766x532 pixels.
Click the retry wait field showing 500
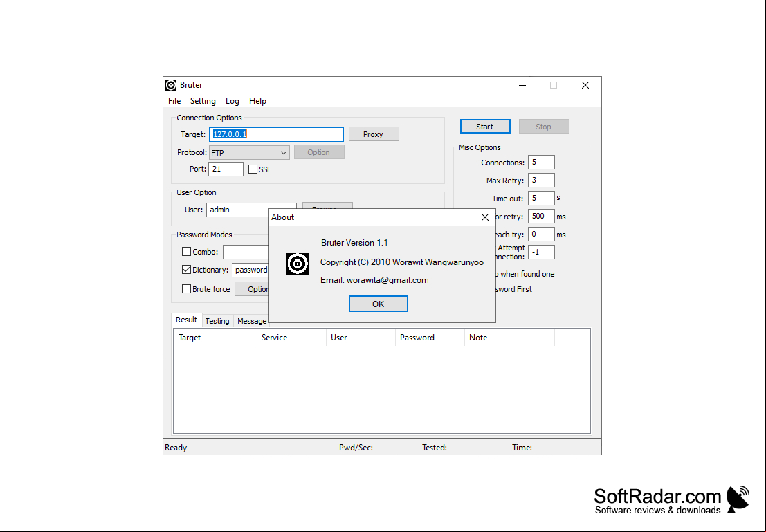541,217
